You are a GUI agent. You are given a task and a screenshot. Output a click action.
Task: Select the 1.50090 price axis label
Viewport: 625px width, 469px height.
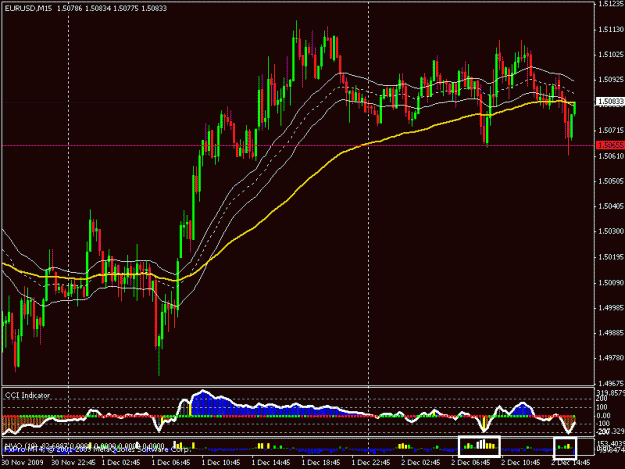(x=611, y=283)
